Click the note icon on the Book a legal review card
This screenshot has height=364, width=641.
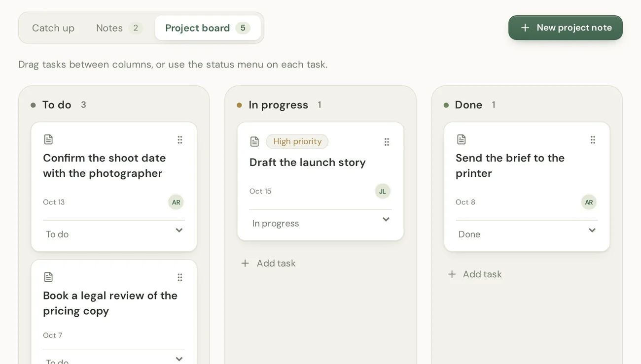pos(48,277)
